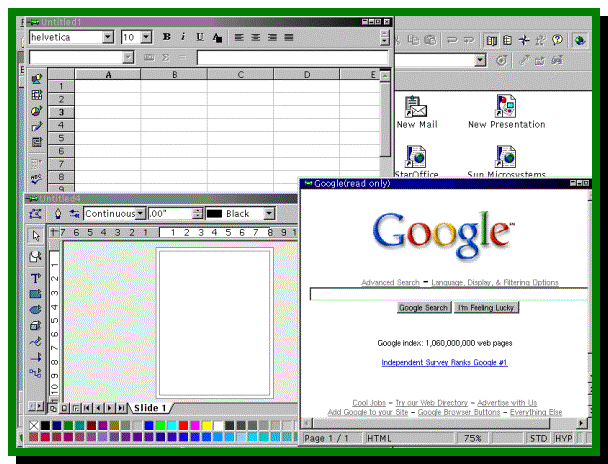608x464 pixels.
Task: Open the cell name box dropdown
Action: tap(128, 58)
